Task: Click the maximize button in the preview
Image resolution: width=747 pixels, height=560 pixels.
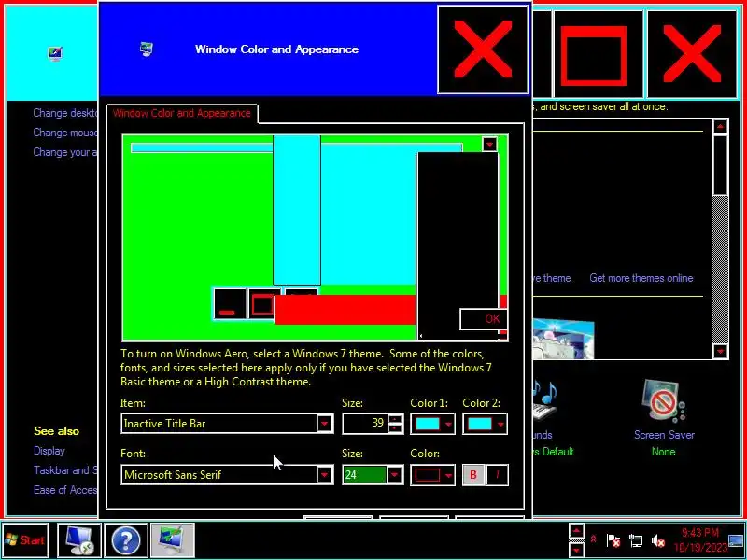Action: coord(262,304)
